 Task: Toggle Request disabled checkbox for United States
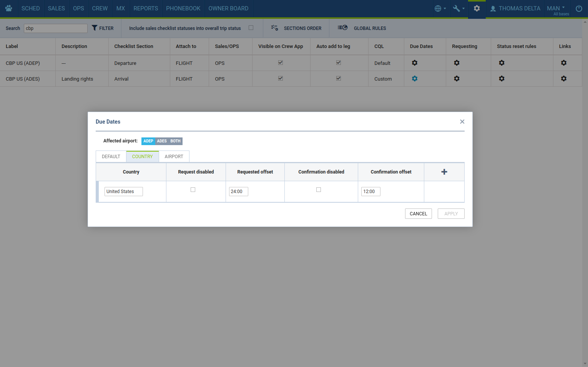point(193,190)
